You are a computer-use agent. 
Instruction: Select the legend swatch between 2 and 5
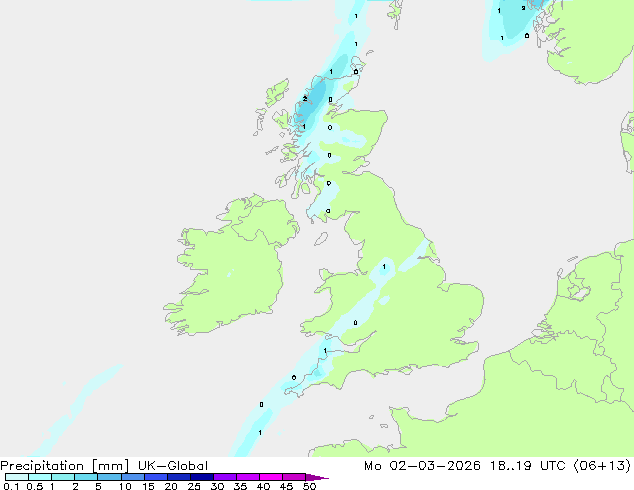[x=86, y=477]
